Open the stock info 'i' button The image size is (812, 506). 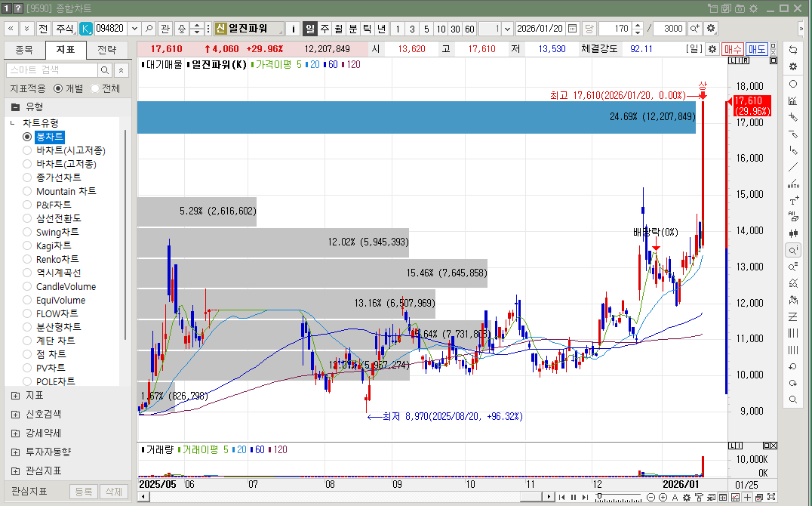point(293,29)
